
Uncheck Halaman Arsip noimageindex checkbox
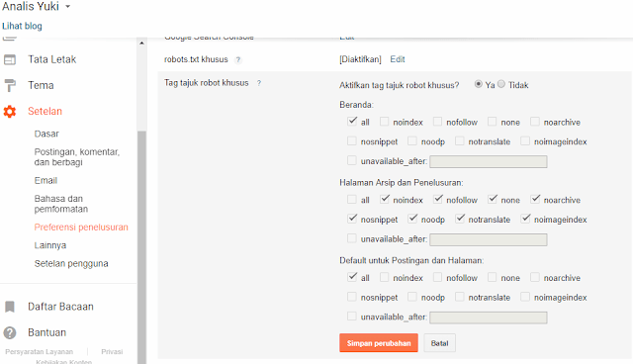[x=525, y=219]
